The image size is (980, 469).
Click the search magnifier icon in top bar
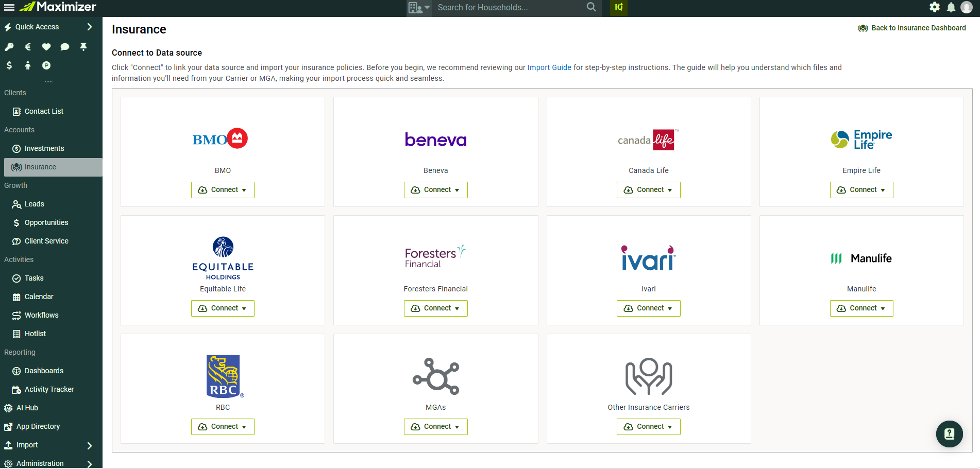click(x=592, y=7)
